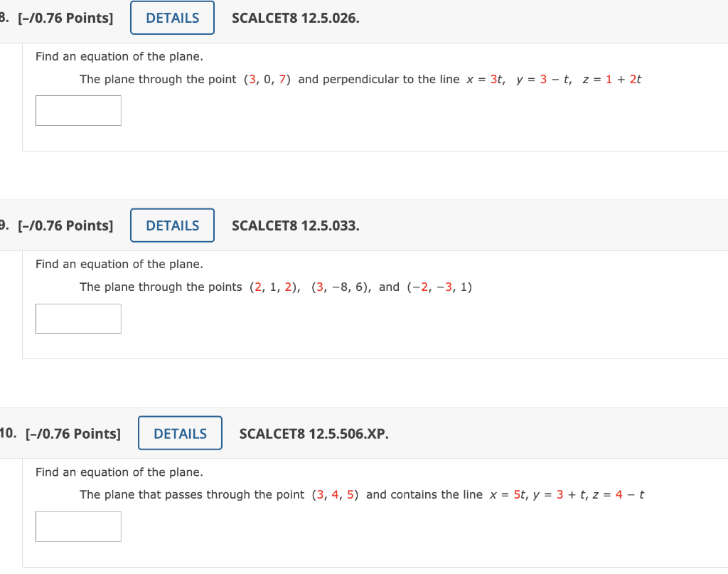728x574 pixels.
Task: Click the [-/0.76 Points] label for problem 8
Action: point(65,18)
